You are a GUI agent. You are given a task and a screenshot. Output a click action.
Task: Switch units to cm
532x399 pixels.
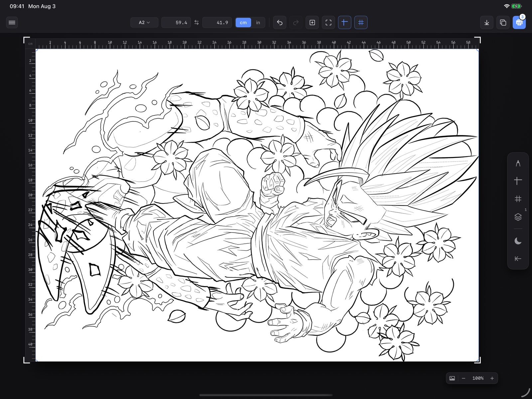243,23
